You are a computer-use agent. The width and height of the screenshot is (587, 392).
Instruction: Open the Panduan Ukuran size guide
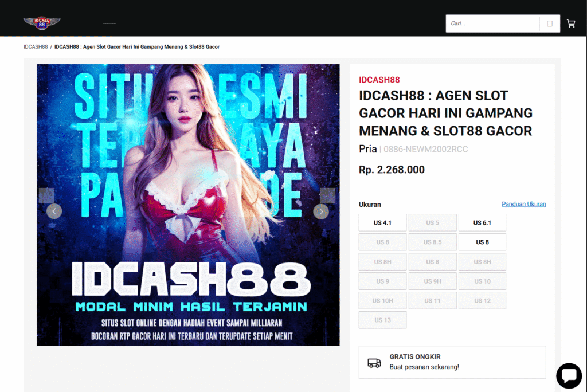[523, 204]
